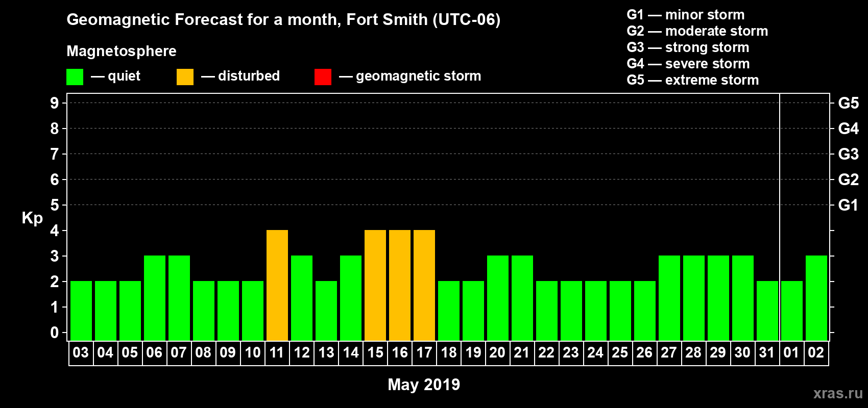
Task: Select the orange bar for day 17
Action: click(x=424, y=285)
